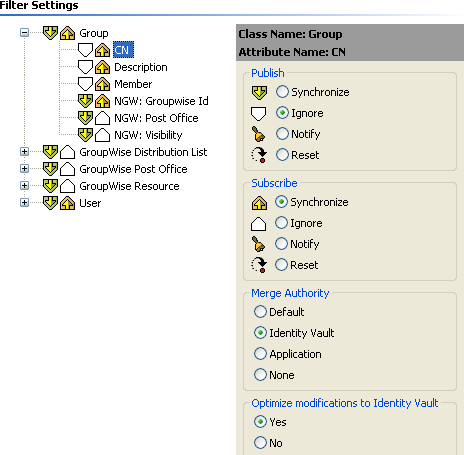Click the subscribe icon beside Group class

(x=67, y=33)
